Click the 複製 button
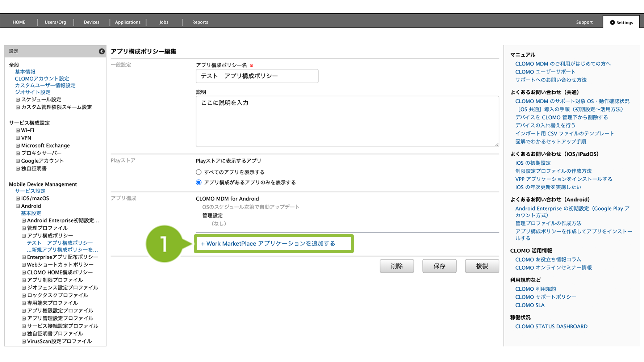Screen dimensions: 644x362 click(482, 266)
